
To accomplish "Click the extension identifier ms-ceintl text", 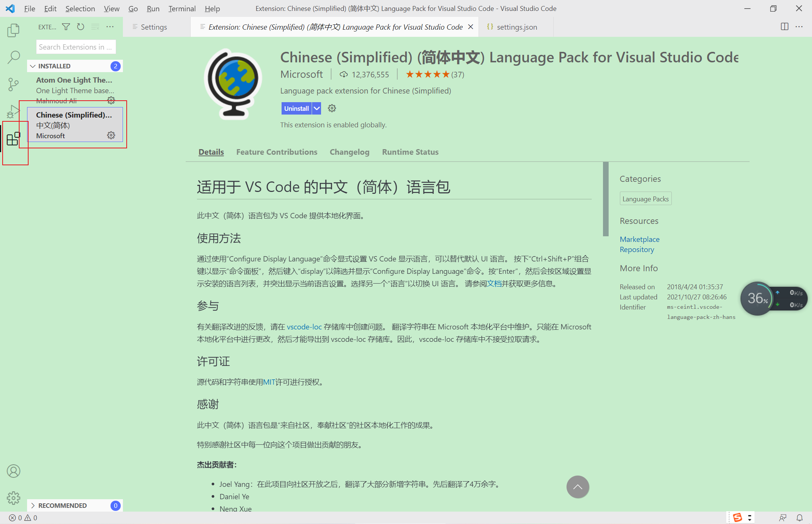I will point(701,312).
